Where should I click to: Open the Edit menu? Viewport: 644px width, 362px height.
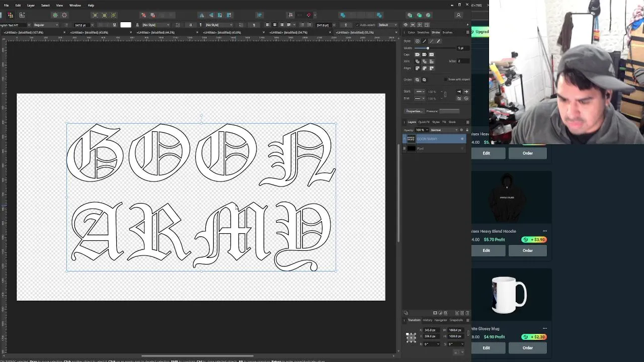[18, 5]
